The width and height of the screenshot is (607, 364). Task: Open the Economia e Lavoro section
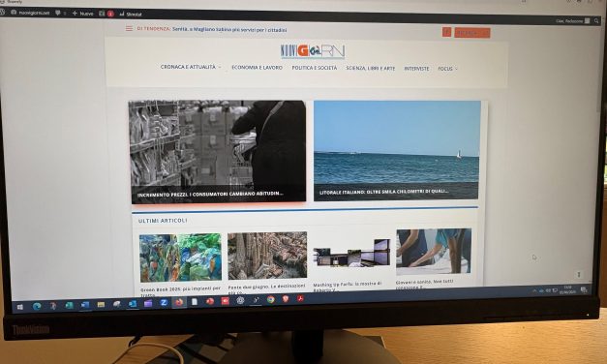click(x=257, y=68)
